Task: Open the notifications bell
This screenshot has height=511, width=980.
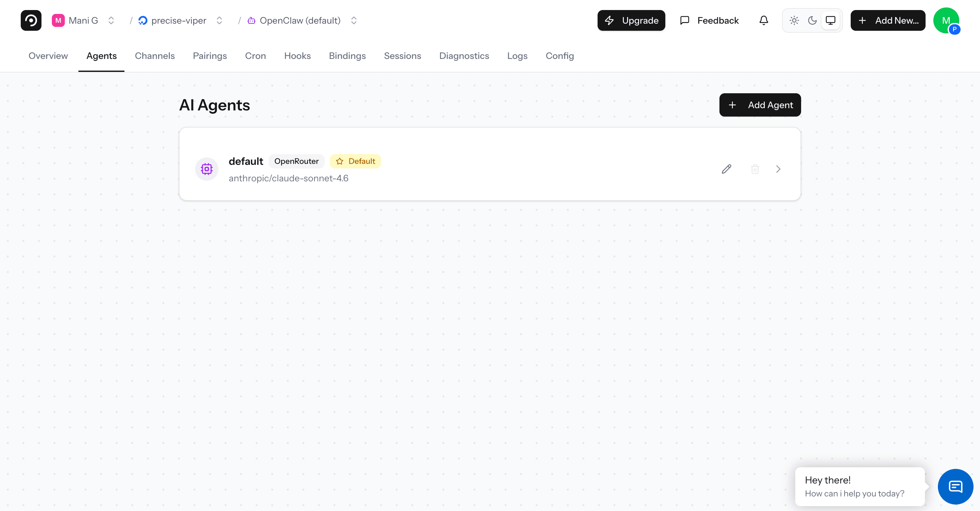Action: click(764, 20)
